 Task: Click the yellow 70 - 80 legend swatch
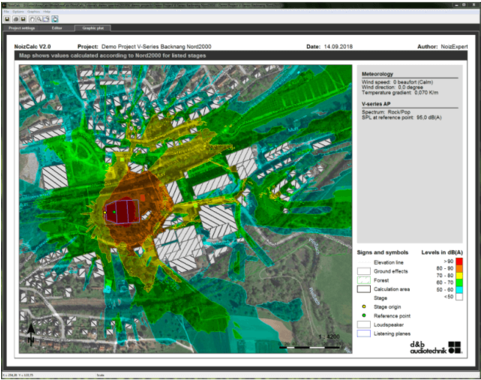pyautogui.click(x=459, y=276)
